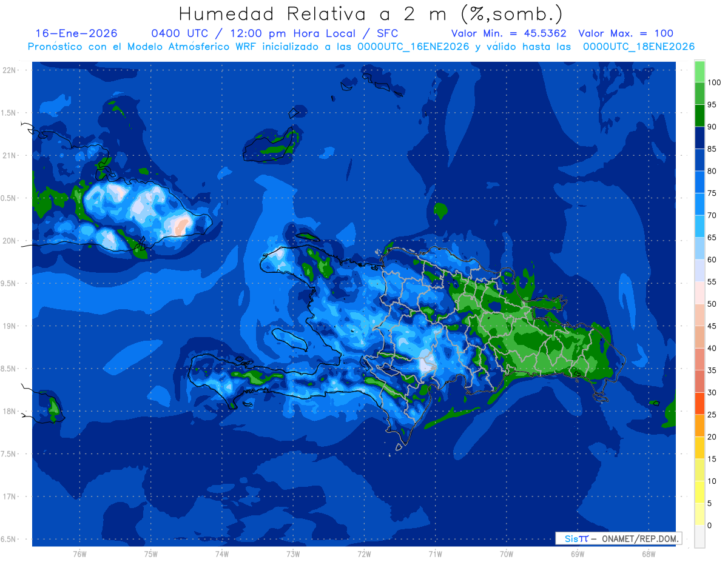This screenshot has height=562, width=728.
Task: Click the "9.5N" latitude label
Action: click(9, 283)
